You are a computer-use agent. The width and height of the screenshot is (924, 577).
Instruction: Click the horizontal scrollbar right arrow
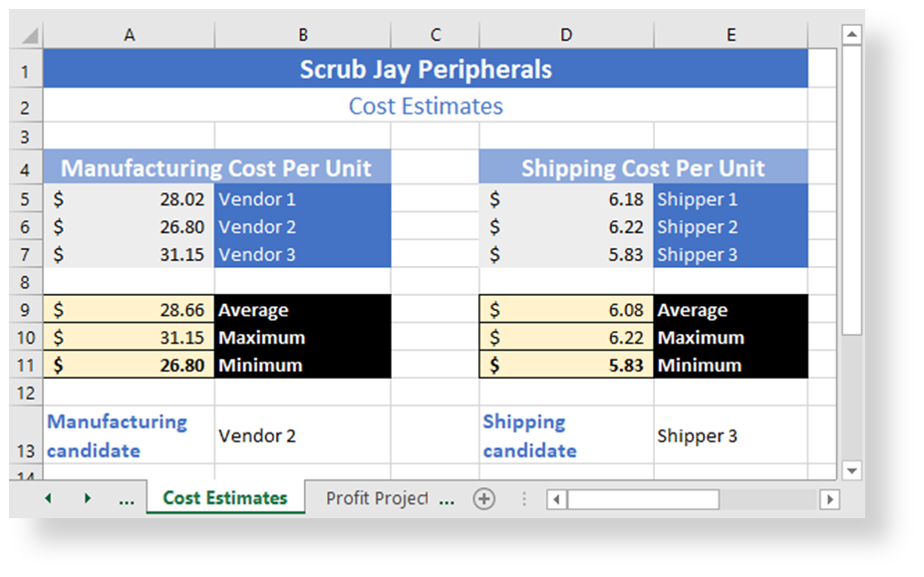[829, 498]
